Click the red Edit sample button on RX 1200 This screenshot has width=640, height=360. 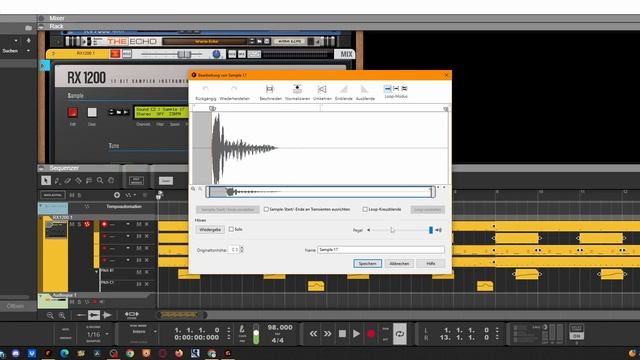click(73, 112)
